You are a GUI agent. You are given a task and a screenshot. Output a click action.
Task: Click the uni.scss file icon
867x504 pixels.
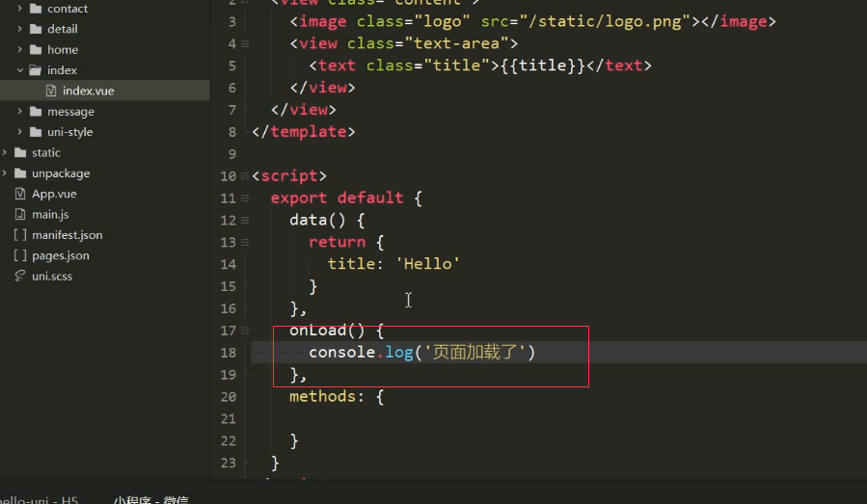tap(20, 276)
